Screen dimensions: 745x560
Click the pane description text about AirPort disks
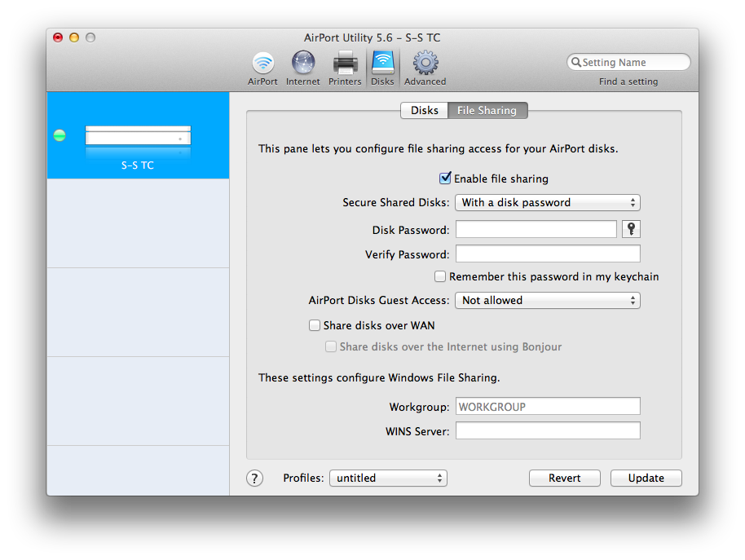pos(438,148)
